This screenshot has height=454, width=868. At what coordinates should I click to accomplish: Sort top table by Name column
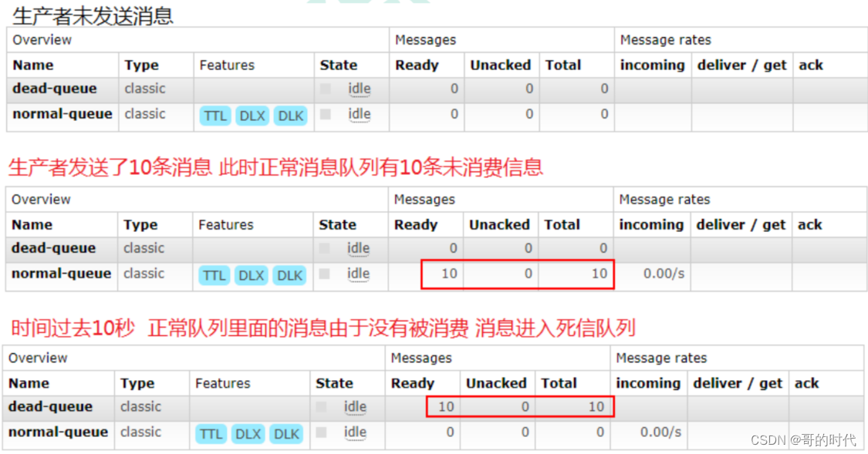pos(33,66)
